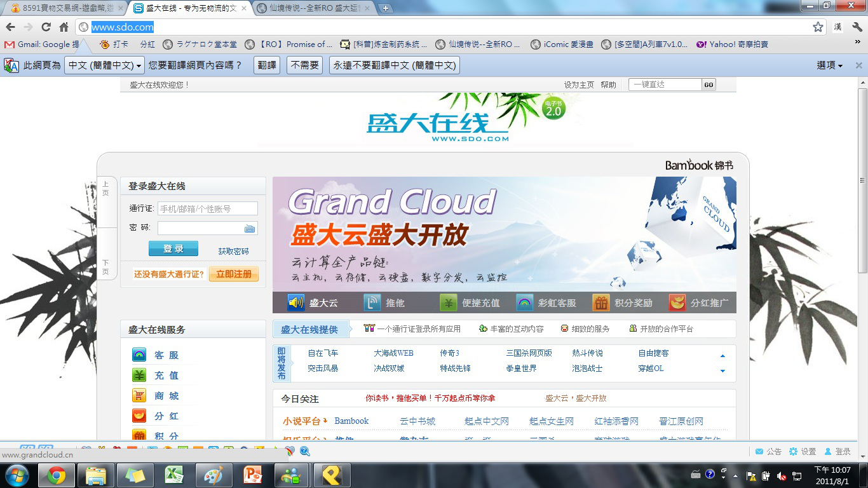Screen dimensions: 868x488
Task: Click the 推他 icon in banner bar
Action: [372, 302]
